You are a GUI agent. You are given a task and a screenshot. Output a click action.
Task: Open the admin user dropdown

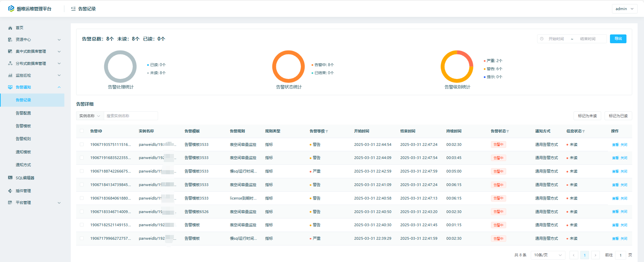pyautogui.click(x=624, y=9)
